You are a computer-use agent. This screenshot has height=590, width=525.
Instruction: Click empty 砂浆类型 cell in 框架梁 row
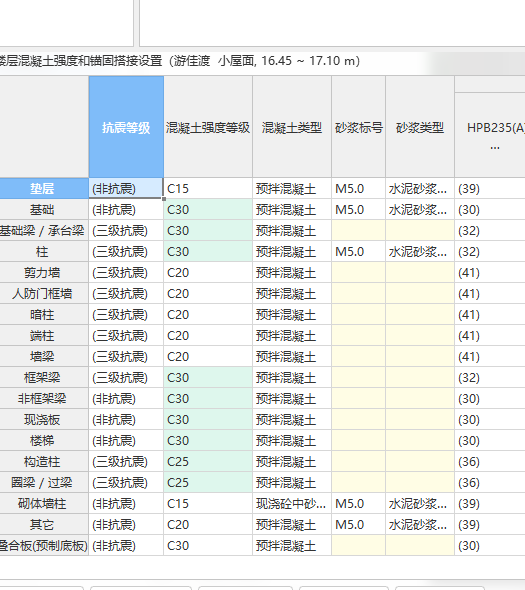420,378
